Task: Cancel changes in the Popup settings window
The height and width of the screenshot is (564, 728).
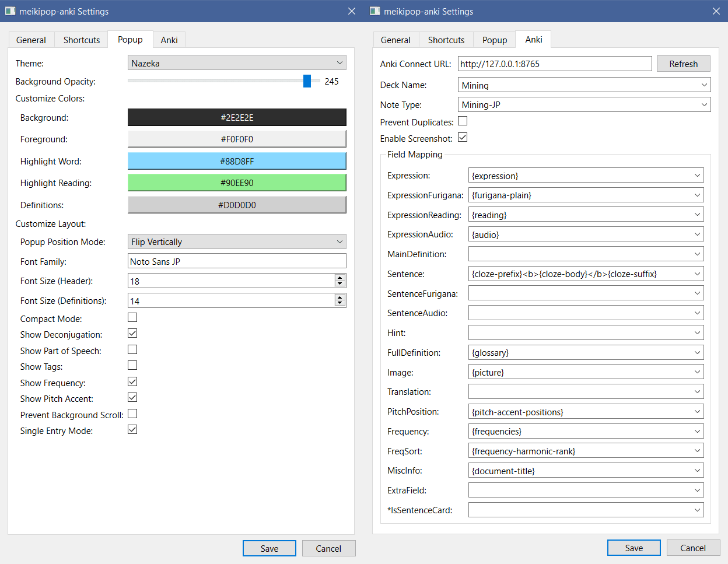Action: point(328,548)
